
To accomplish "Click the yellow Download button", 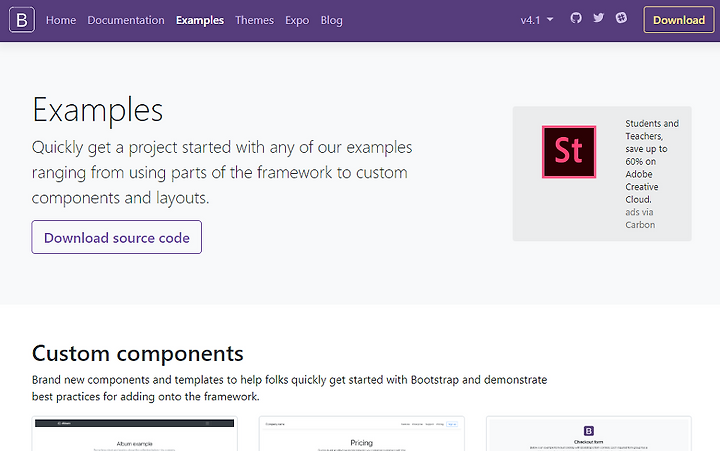I will [x=679, y=20].
